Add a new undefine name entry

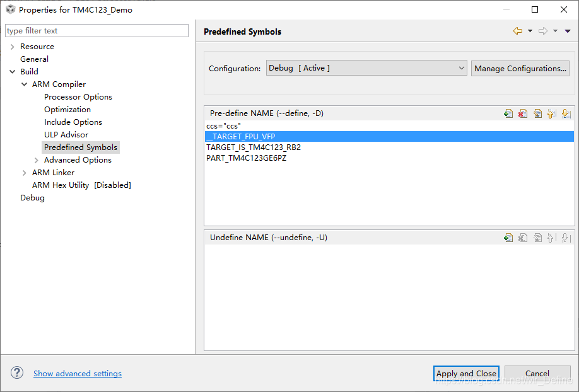[x=508, y=238]
